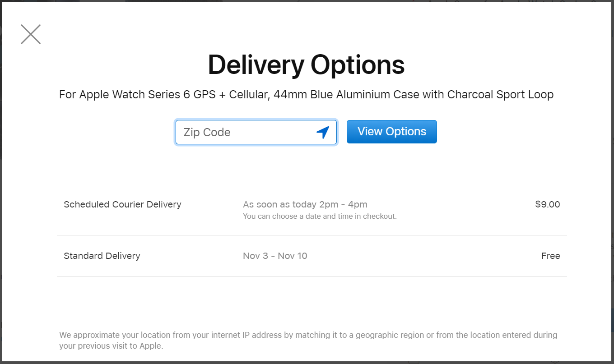The height and width of the screenshot is (364, 614).
Task: Select the Standard Delivery option label
Action: [x=102, y=256]
